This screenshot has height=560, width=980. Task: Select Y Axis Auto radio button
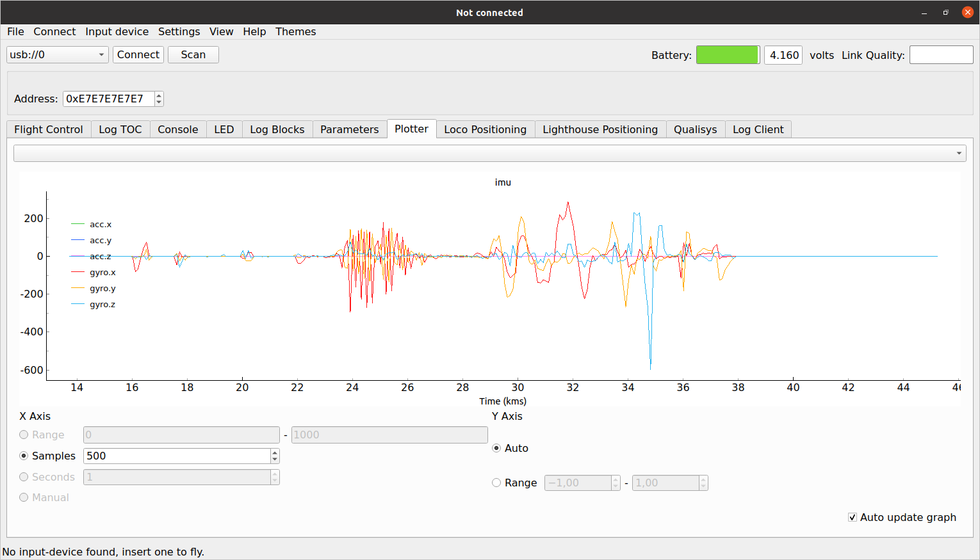click(x=496, y=448)
